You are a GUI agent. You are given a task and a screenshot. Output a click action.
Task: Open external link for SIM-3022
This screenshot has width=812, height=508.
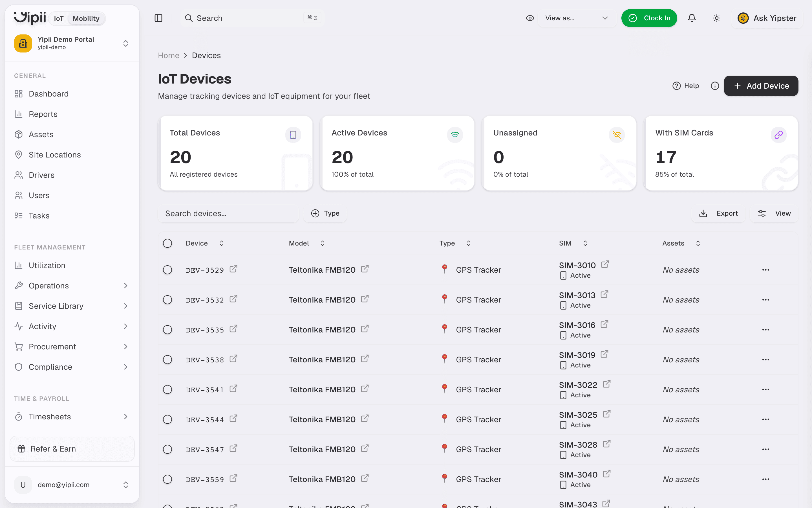606,384
